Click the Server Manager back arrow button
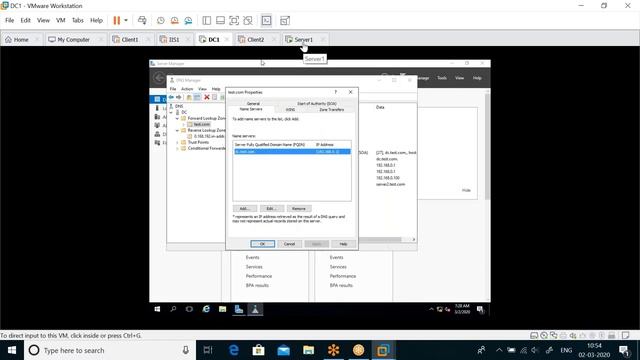640x360 pixels. click(x=159, y=78)
